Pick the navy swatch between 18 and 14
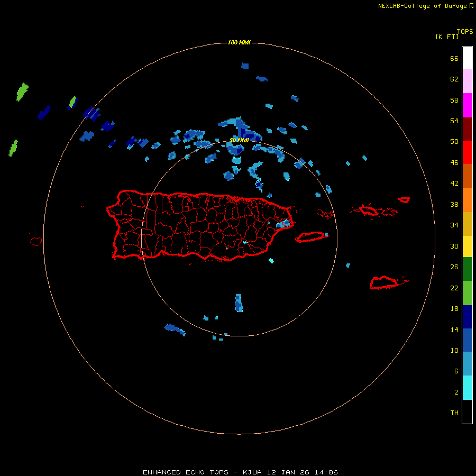The image size is (476, 476). pyautogui.click(x=467, y=317)
